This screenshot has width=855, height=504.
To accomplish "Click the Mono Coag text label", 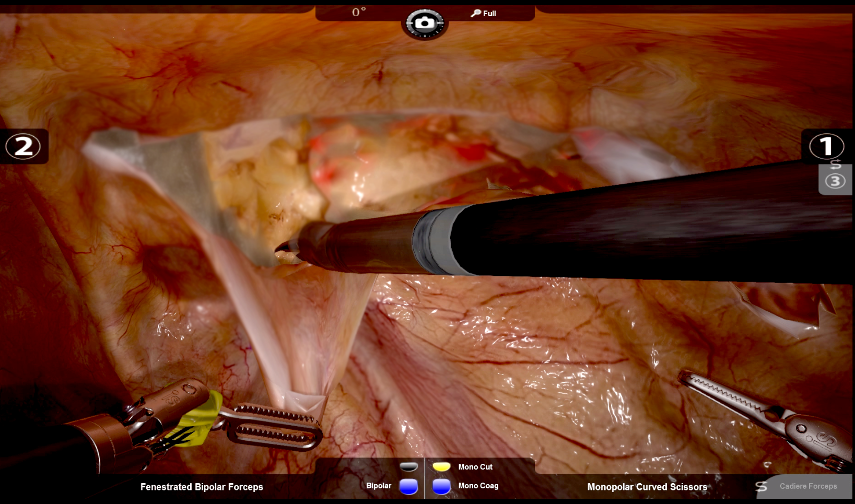I will pos(478,486).
